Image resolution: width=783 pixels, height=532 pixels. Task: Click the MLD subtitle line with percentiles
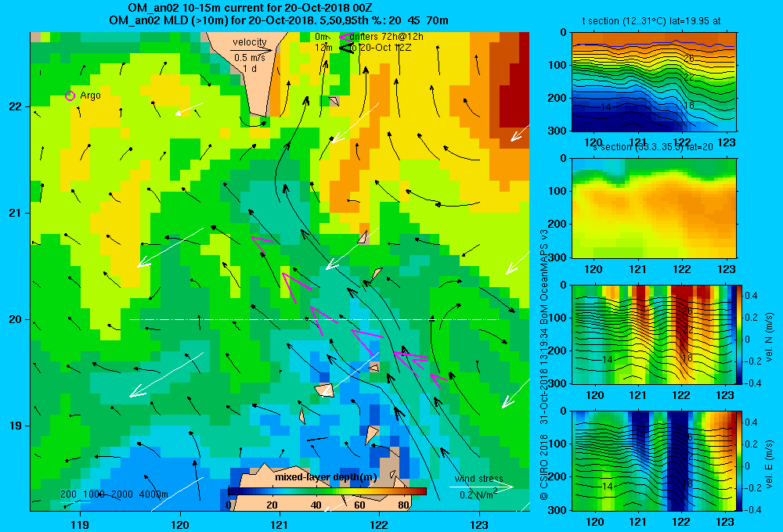(279, 20)
